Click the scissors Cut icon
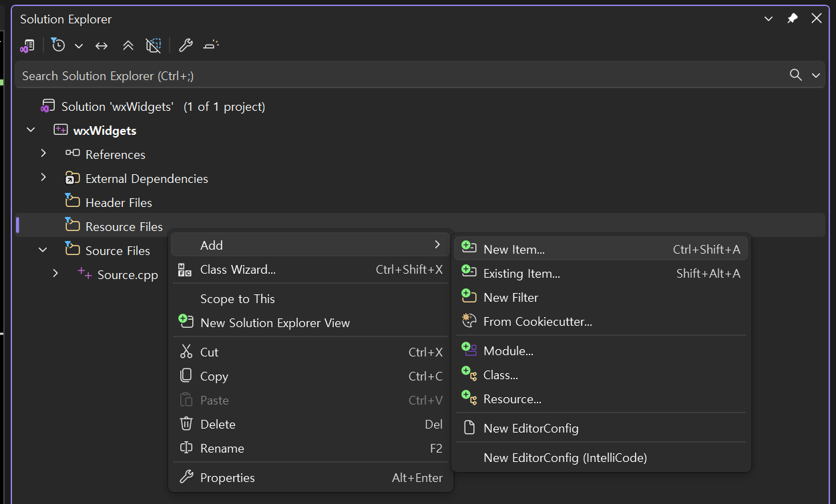Viewport: 836px width, 504px height. point(186,352)
